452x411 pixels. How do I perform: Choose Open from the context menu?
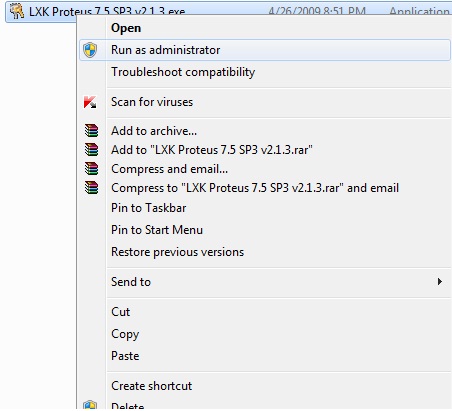click(126, 28)
